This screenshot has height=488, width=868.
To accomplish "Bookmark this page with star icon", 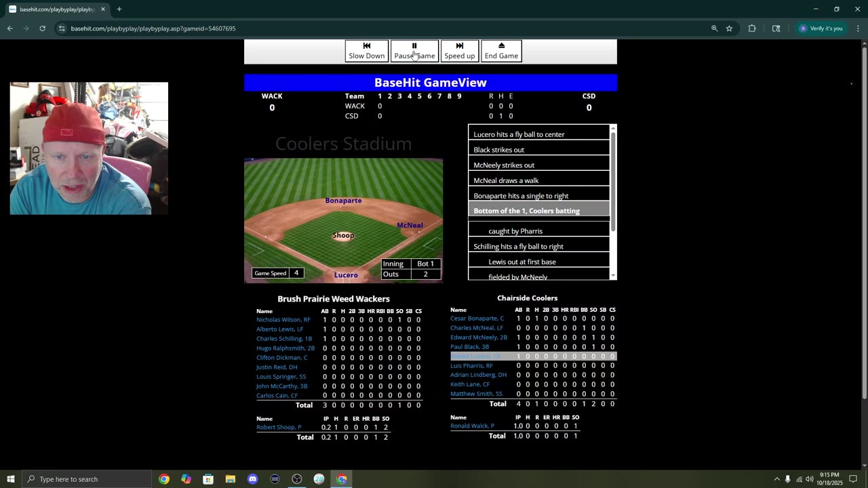I will coord(729,28).
